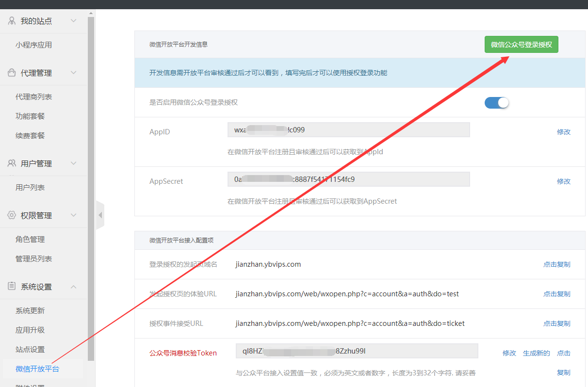The width and height of the screenshot is (588, 387).
Task: Open the 微信开放平台 menu item
Action: pyautogui.click(x=37, y=369)
